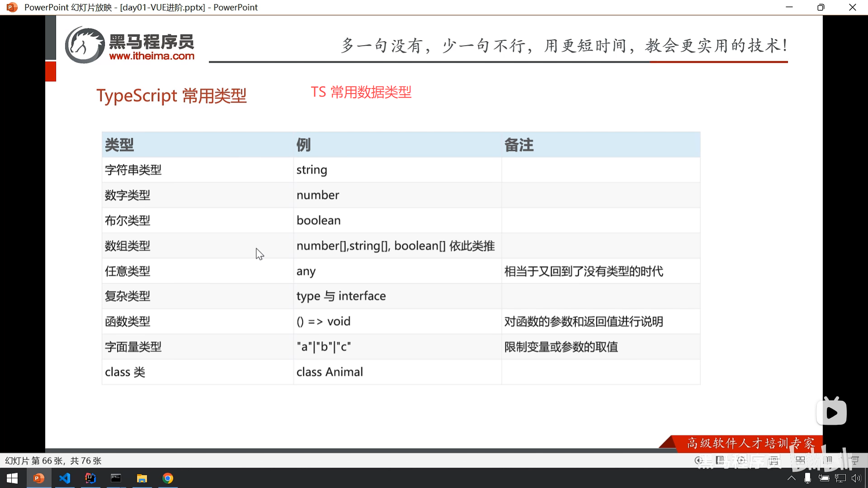The height and width of the screenshot is (488, 868).
Task: Open File Explorer from taskbar
Action: pyautogui.click(x=142, y=478)
